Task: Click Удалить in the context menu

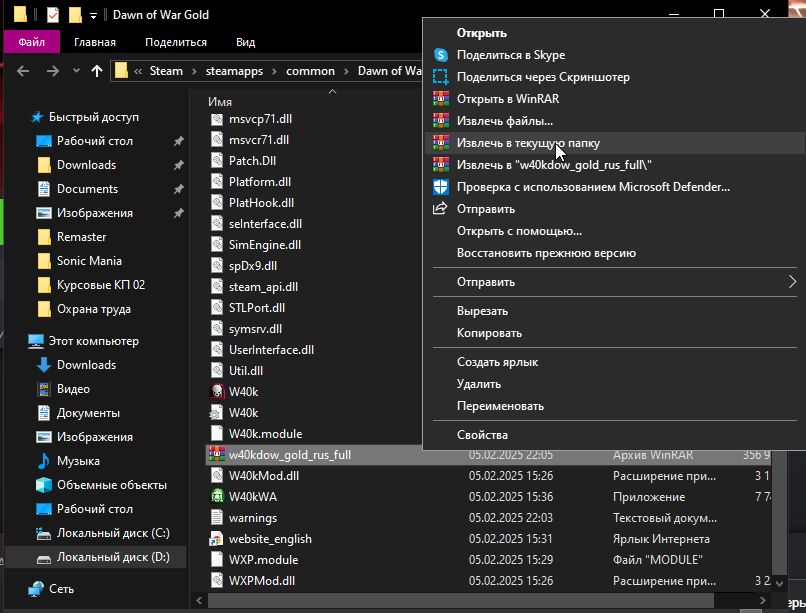Action: coord(614,384)
